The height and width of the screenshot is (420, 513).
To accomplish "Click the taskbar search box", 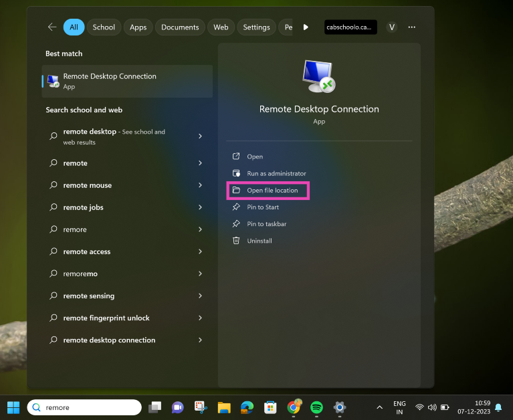I will [84, 407].
